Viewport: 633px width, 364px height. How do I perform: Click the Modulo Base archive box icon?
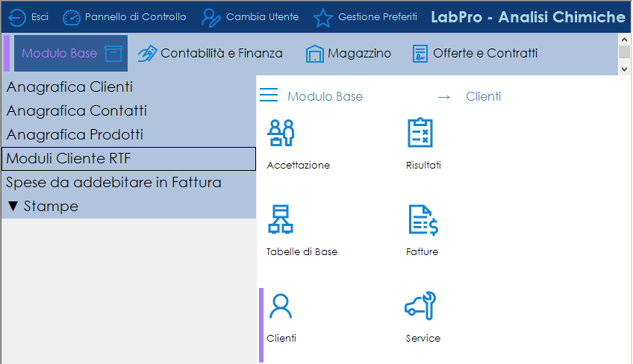pos(113,53)
